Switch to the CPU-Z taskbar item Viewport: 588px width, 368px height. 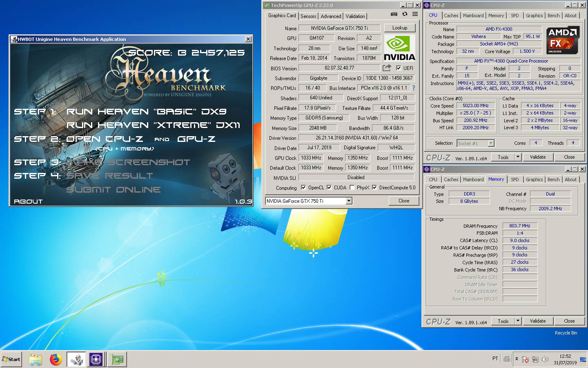coord(96,359)
